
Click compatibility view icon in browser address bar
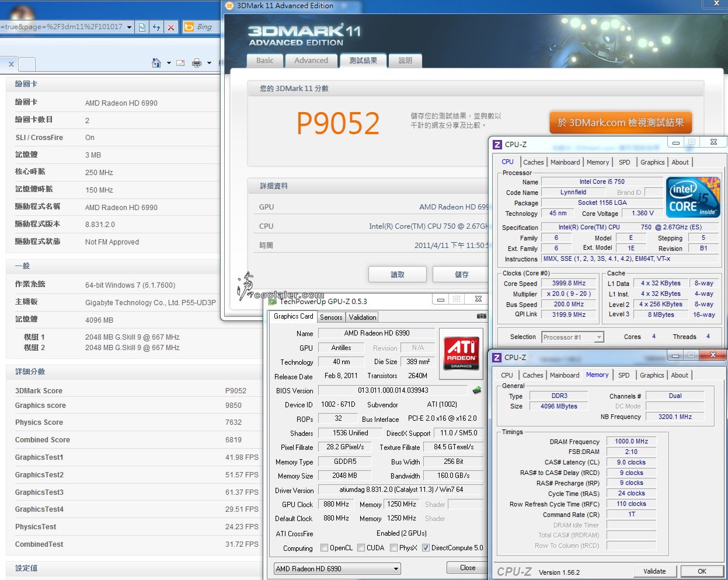coord(142,27)
